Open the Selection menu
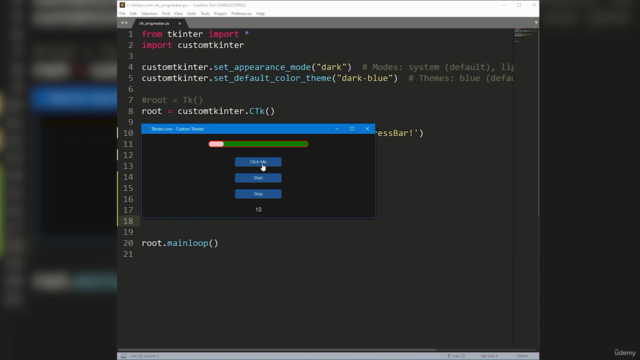The image size is (640, 360). click(149, 13)
